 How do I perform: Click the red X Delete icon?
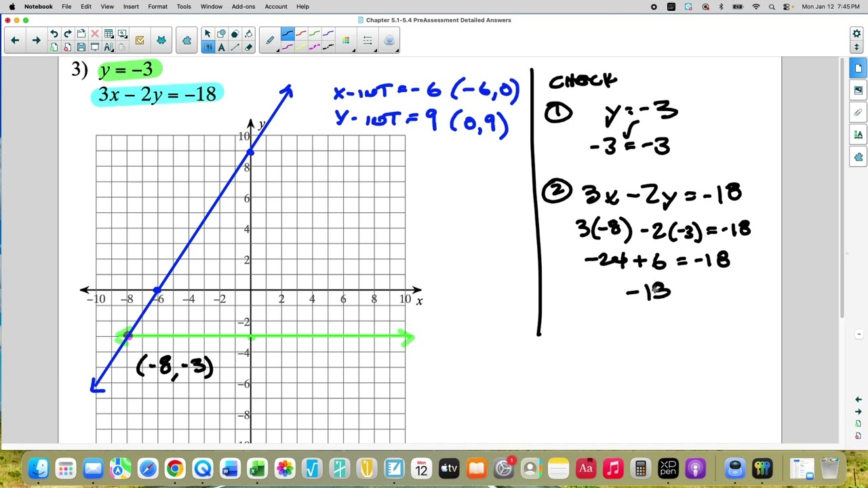point(95,34)
